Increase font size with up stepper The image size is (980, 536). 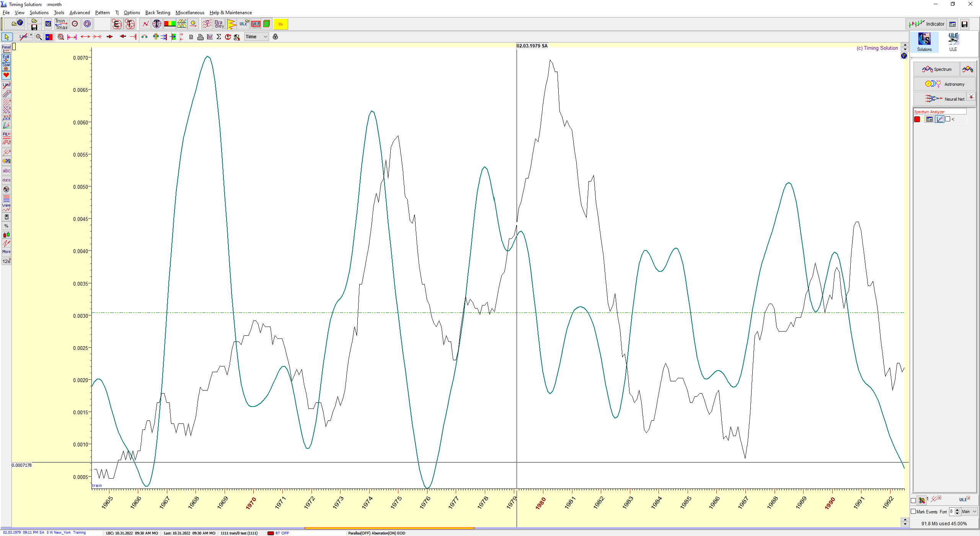click(957, 510)
